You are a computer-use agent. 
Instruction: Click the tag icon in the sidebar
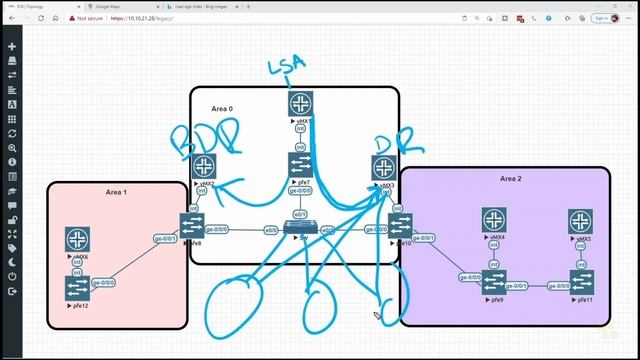click(12, 248)
